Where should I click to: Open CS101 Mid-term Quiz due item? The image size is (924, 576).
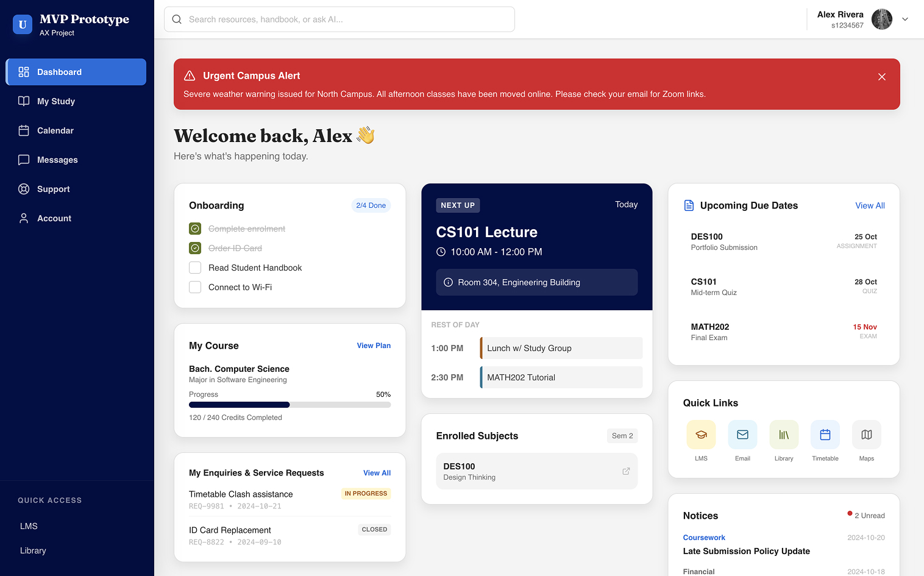coord(784,286)
